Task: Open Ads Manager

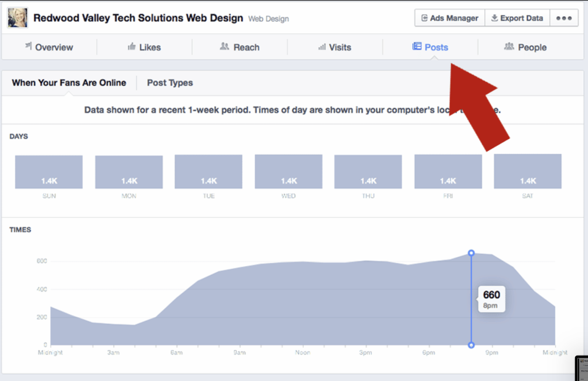Action: click(x=450, y=18)
